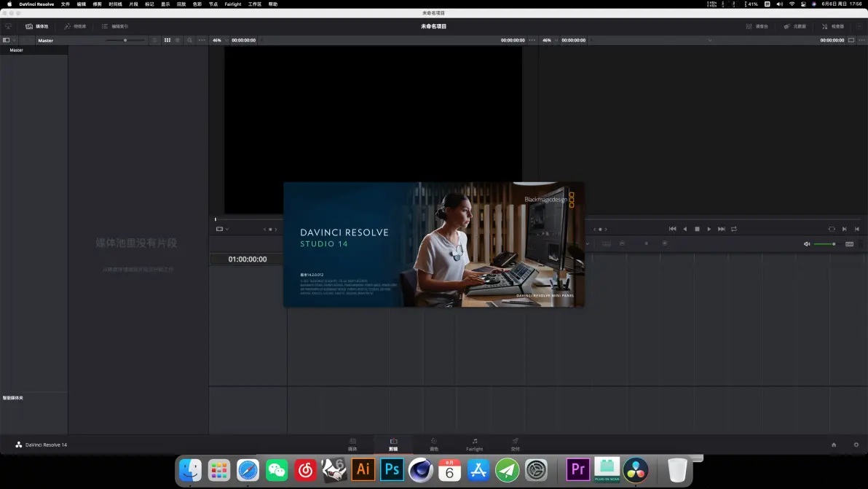Open Adobe Illustrator from the Dock
The width and height of the screenshot is (868, 489).
pyautogui.click(x=363, y=469)
